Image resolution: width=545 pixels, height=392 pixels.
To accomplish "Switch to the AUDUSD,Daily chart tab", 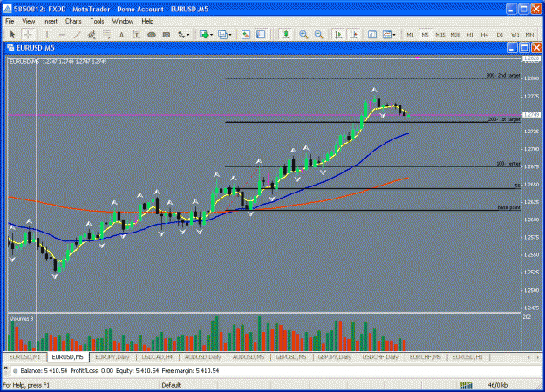I will click(202, 357).
